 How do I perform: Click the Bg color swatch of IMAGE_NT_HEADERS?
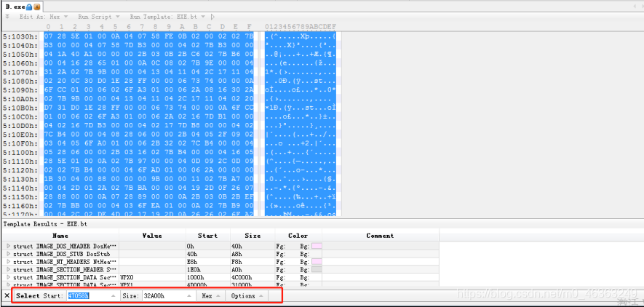tap(317, 262)
